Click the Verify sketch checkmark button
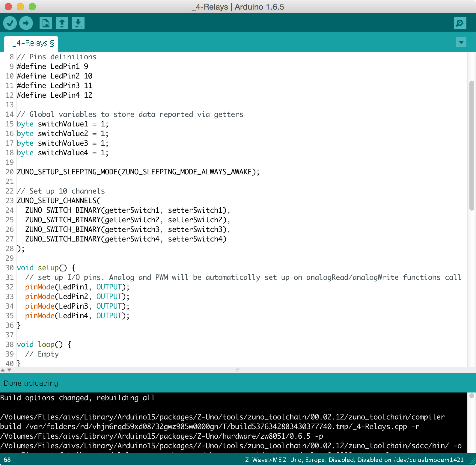 tap(10, 23)
